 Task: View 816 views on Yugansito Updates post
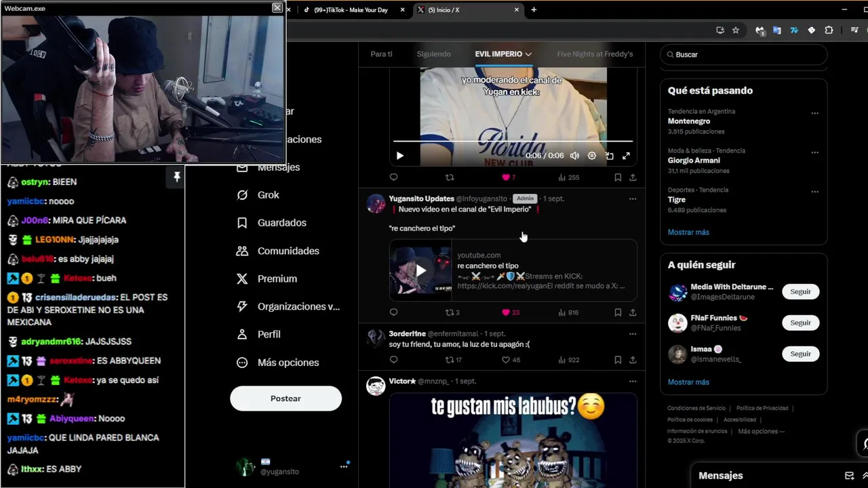pyautogui.click(x=568, y=312)
